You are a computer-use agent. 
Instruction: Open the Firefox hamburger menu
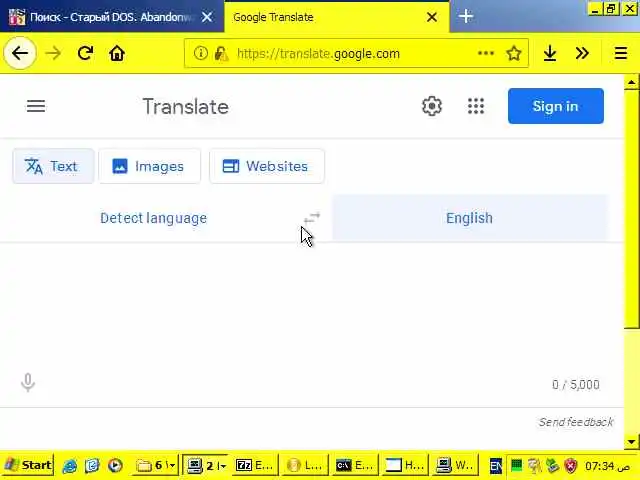pos(621,53)
